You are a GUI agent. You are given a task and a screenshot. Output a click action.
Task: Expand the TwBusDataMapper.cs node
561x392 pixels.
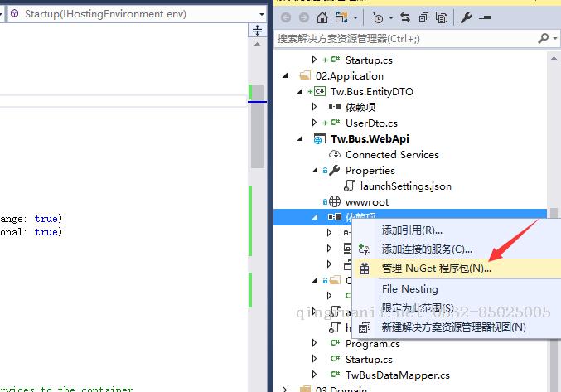(314, 374)
